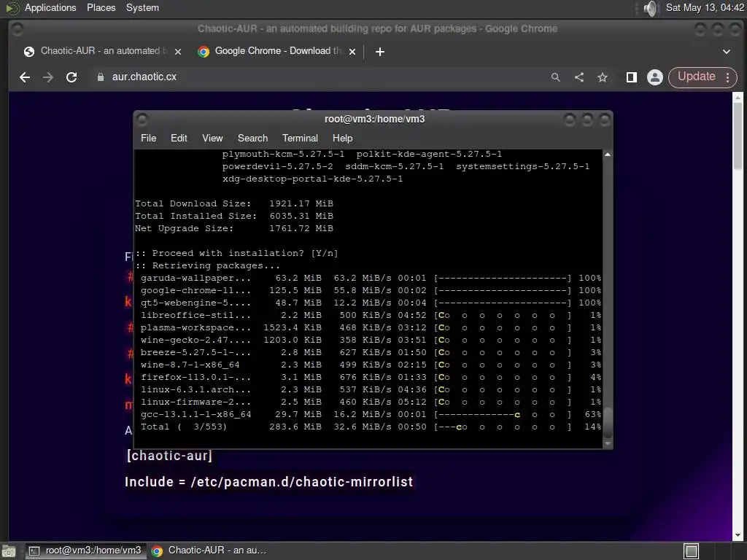Click the terminal scrollbar thumb
Screen dimensions: 747x560
[608, 421]
